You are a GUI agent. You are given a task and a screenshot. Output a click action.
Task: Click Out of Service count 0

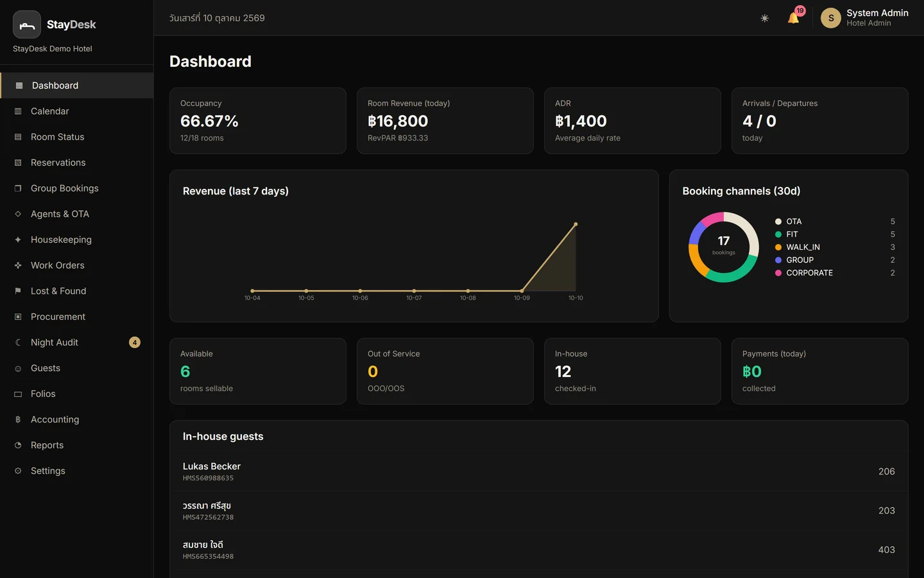point(373,371)
